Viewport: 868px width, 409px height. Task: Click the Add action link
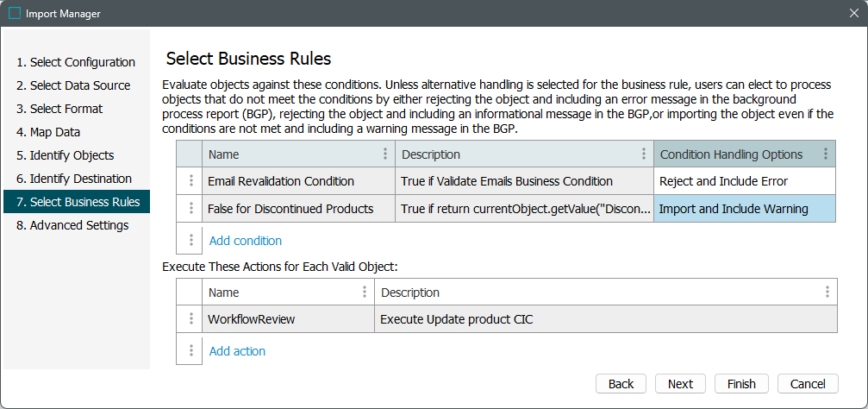click(237, 351)
